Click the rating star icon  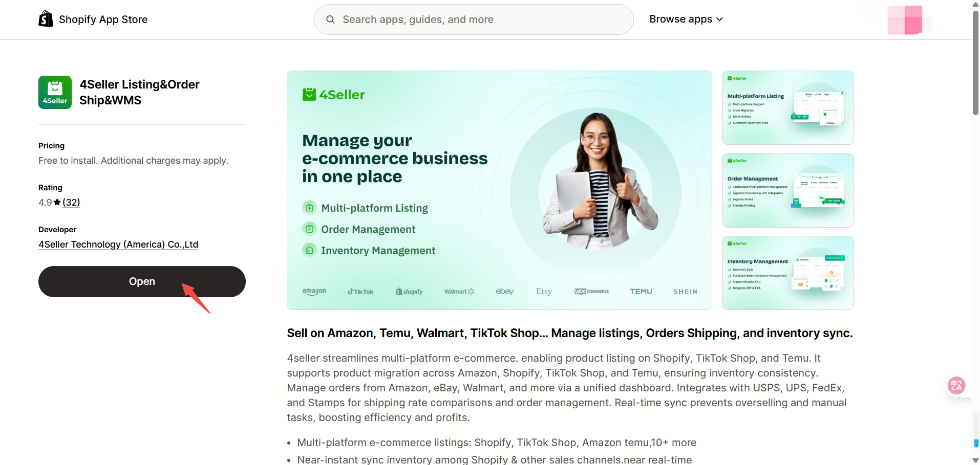[57, 202]
